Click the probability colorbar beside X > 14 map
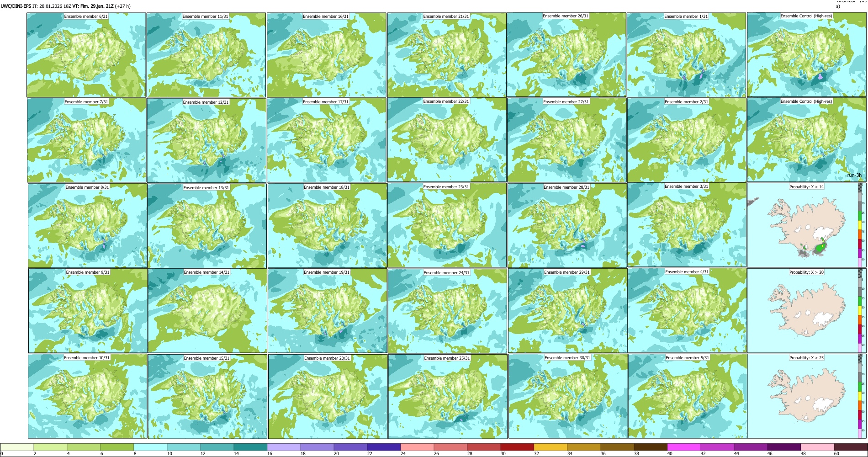Screen dimensions: 868x457 tap(860, 225)
